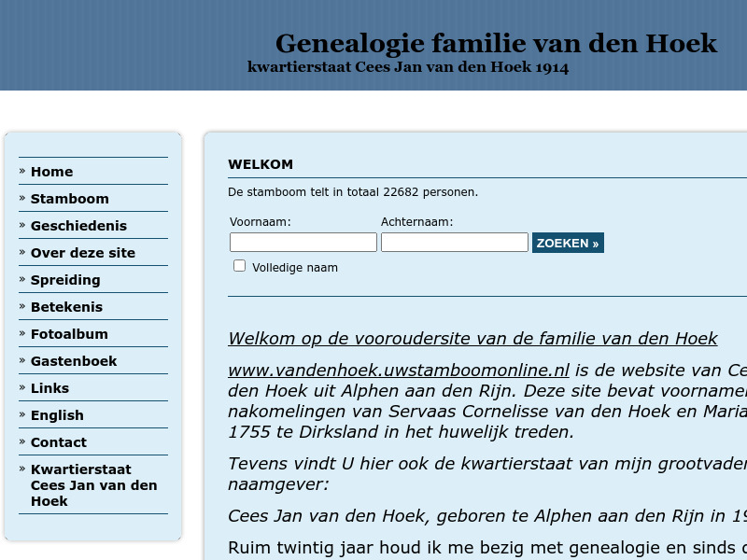Switch the site to English

coord(57,415)
